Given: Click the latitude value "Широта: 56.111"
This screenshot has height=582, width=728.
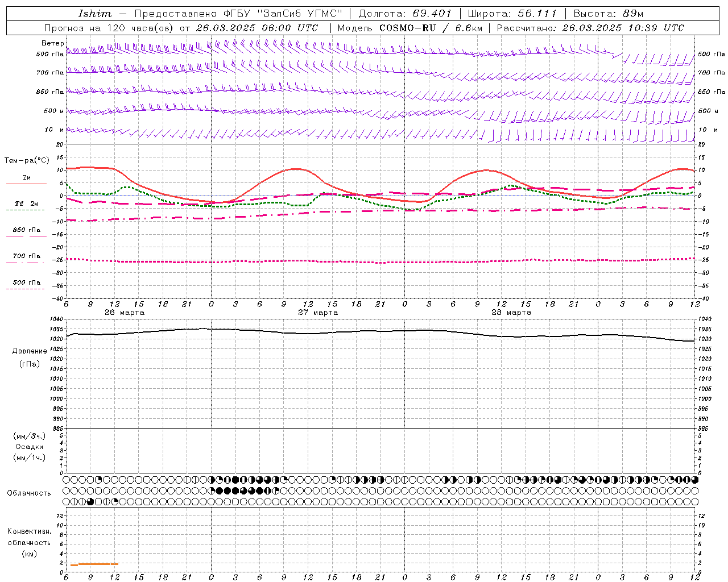Looking at the screenshot, I should tap(512, 14).
